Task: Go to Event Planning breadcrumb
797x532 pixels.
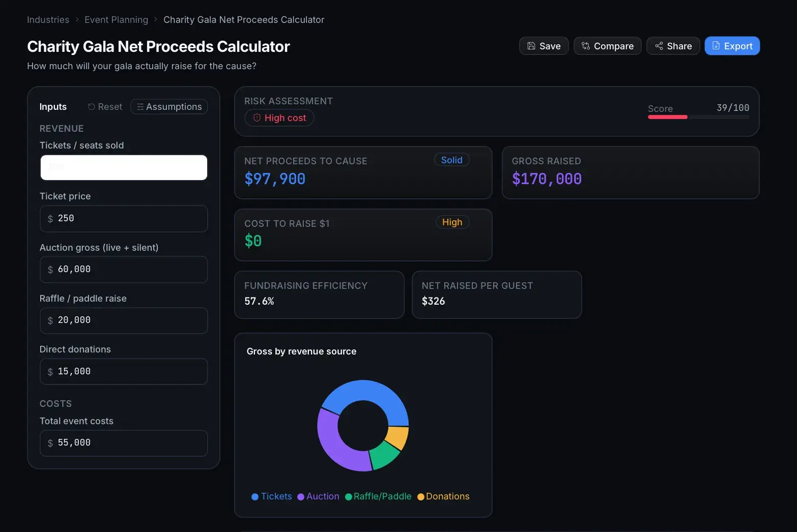Action: coord(116,20)
